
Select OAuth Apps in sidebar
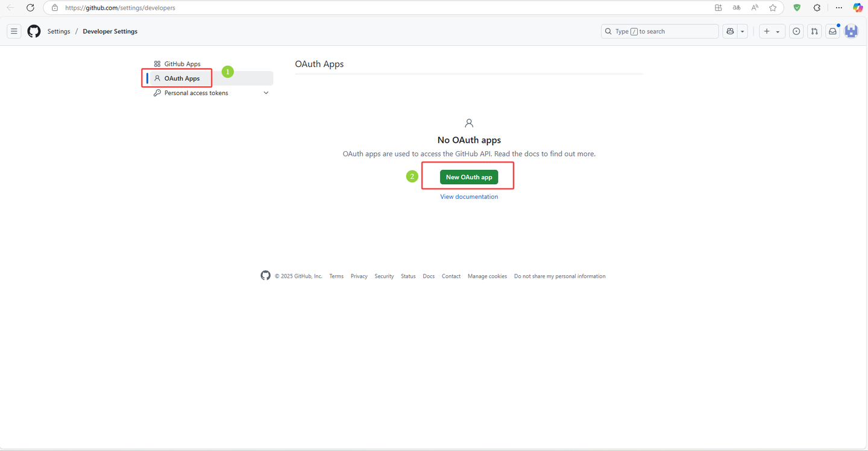(210, 78)
